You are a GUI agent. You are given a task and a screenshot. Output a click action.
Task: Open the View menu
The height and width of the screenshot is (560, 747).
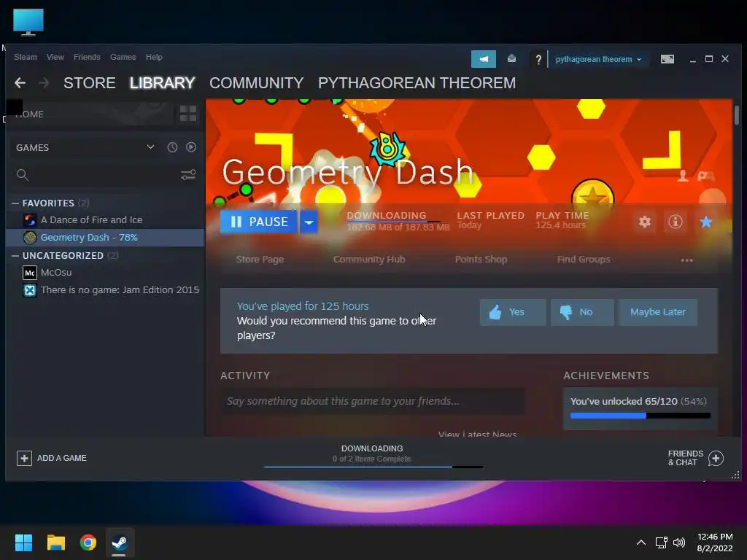point(55,57)
